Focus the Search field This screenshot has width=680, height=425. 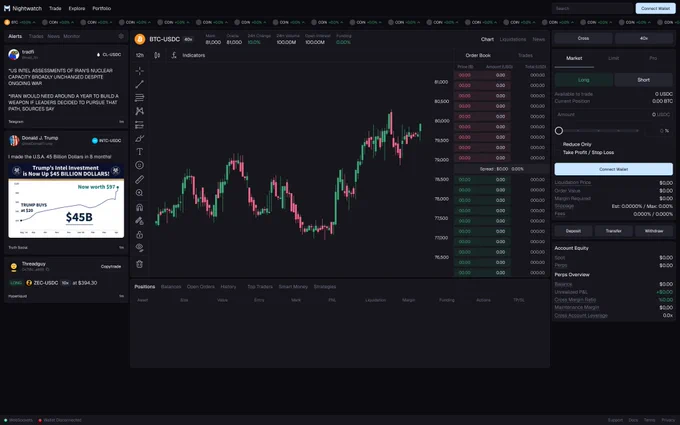pyautogui.click(x=592, y=8)
